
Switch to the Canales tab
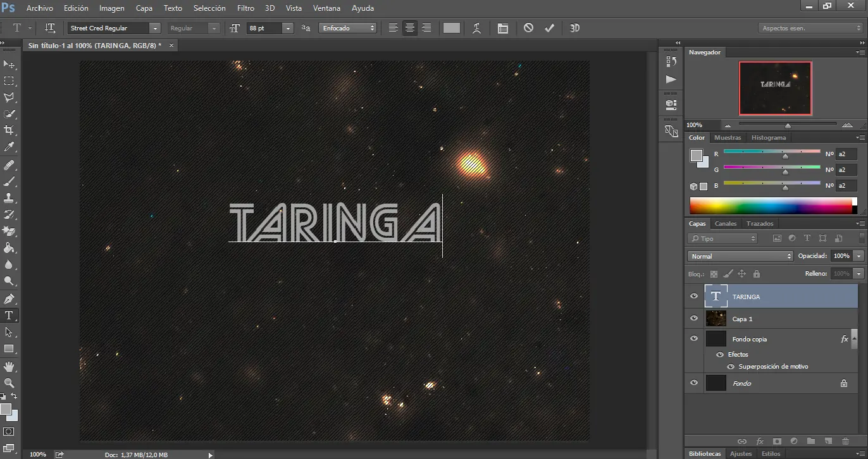726,223
